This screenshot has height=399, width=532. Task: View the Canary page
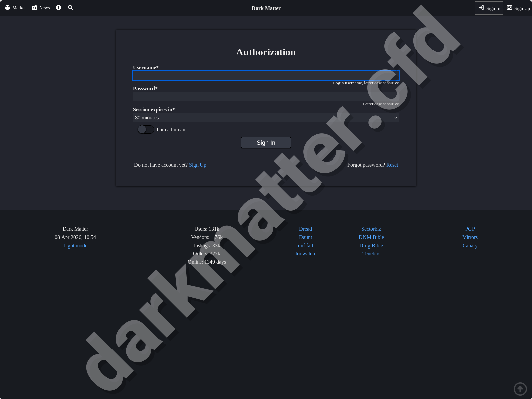tap(470, 245)
